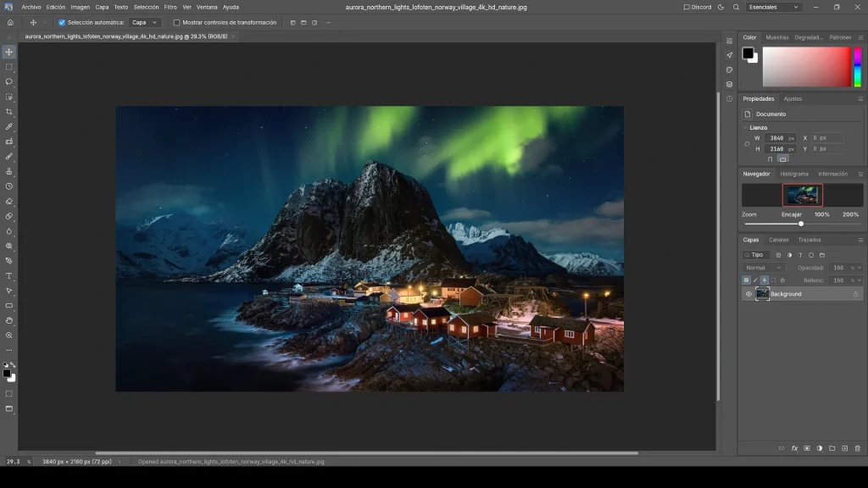
Task: Create a new group folder in Capas
Action: click(832, 448)
